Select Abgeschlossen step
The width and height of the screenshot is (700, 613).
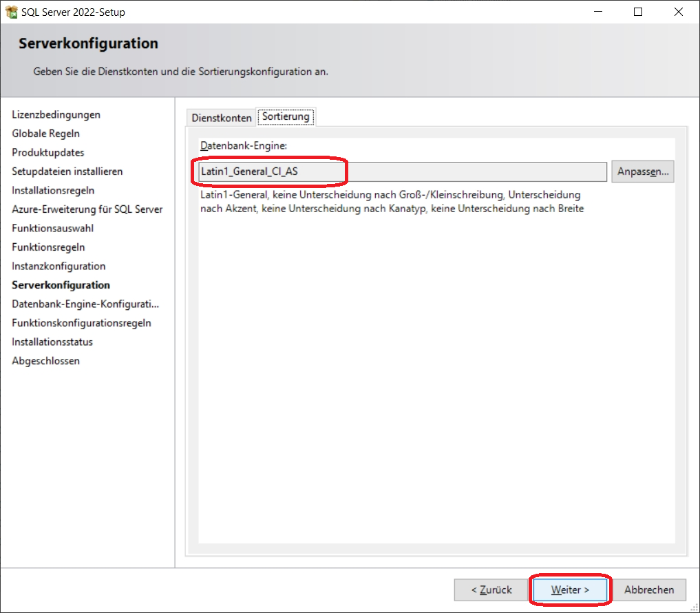point(45,360)
